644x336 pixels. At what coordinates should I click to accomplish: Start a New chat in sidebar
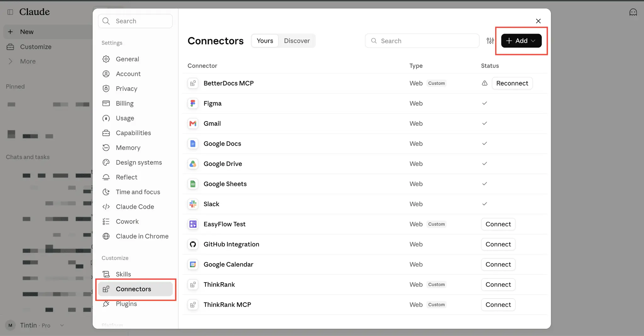[48, 32]
